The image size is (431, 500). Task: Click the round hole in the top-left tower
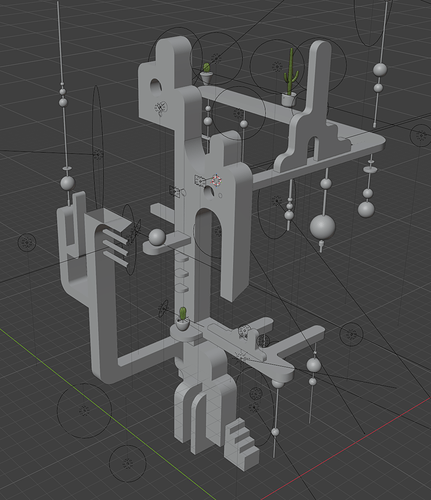(x=156, y=86)
